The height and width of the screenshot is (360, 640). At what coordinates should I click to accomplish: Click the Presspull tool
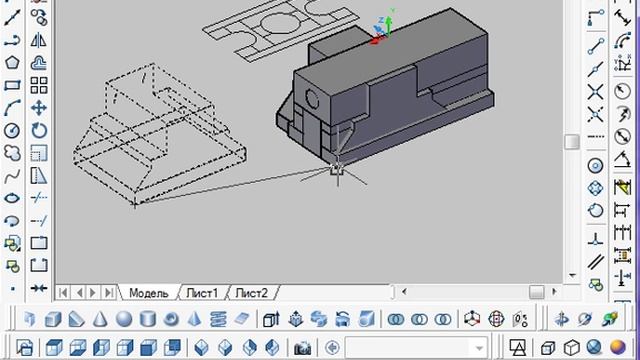[296, 319]
